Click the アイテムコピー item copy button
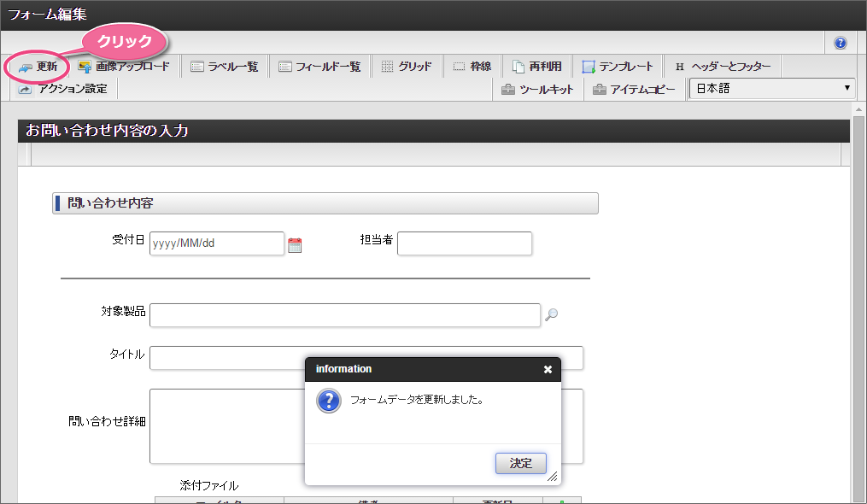This screenshot has height=504, width=867. coord(634,89)
